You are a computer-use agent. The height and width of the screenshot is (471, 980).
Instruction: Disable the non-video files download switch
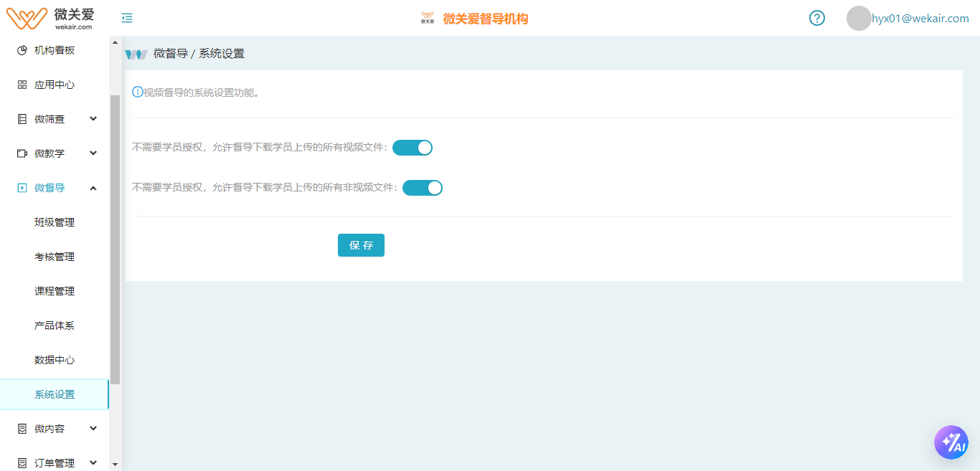(423, 188)
